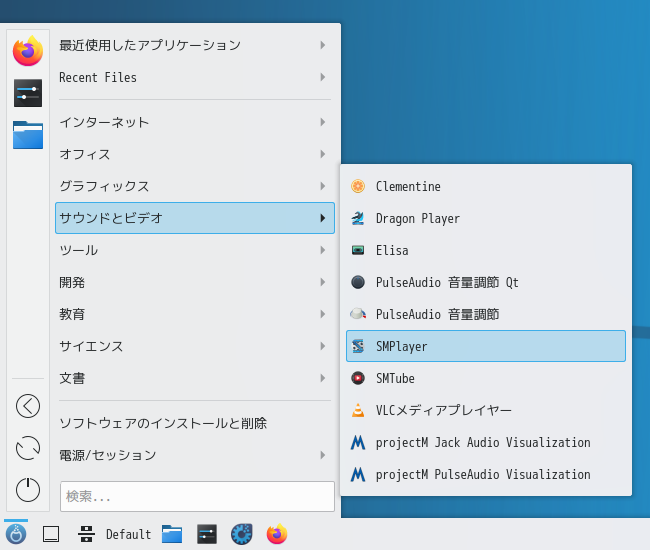Screen dimensions: 650x550
Task: Open the 電源/セッション menu entry
Action: [195, 455]
